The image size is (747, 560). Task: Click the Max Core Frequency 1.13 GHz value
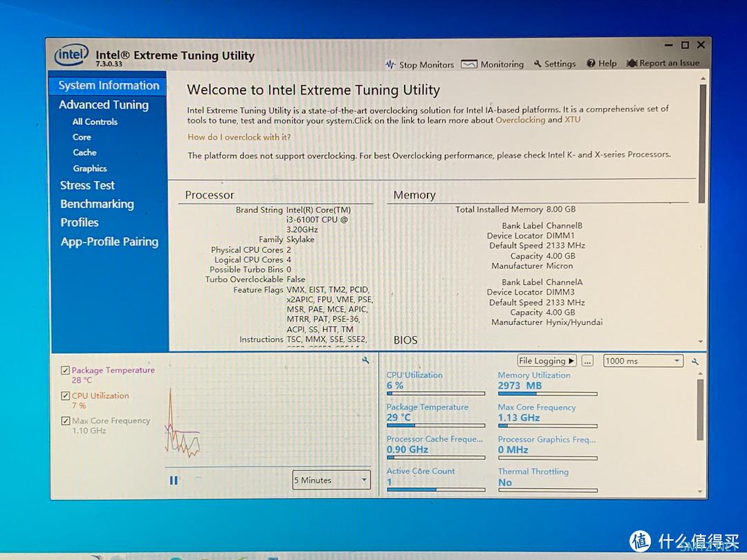tap(519, 418)
